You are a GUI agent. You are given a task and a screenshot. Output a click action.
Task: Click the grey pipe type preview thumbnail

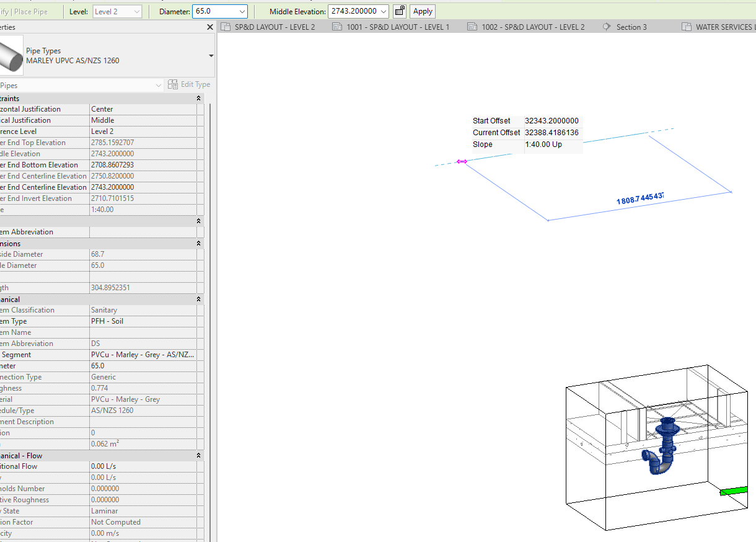(11, 55)
